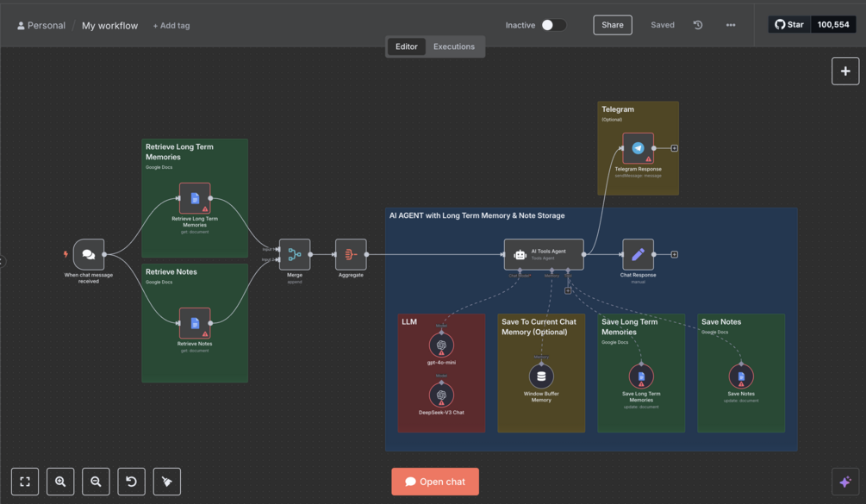Screen dimensions: 866x504
Task: Tidy up the workflow nodes
Action: [x=167, y=482]
